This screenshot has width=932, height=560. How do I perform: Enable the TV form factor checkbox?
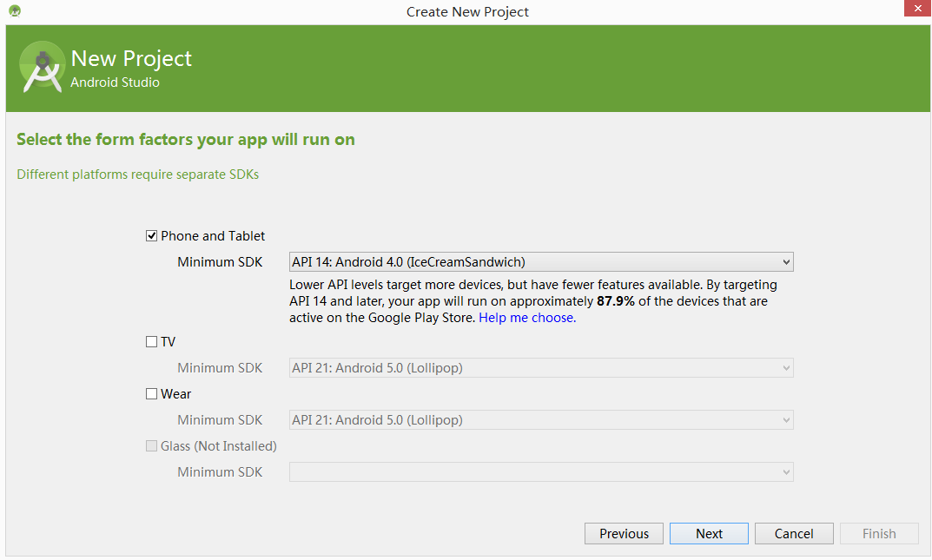pyautogui.click(x=152, y=342)
